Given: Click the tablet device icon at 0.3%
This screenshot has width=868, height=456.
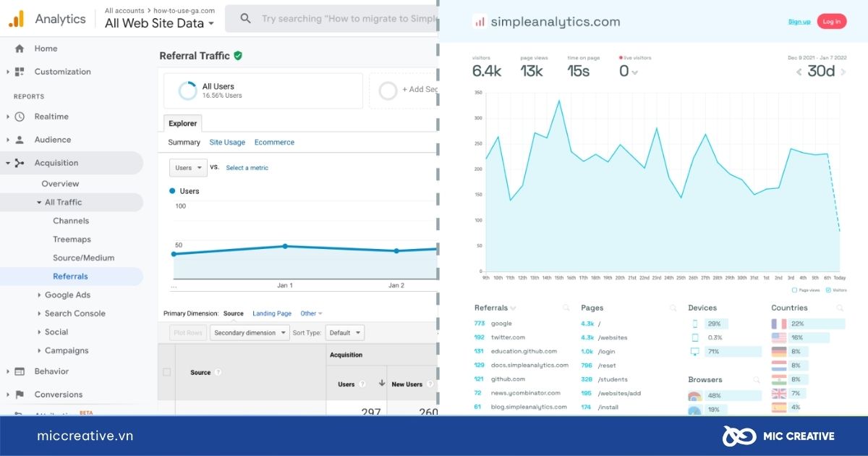Looking at the screenshot, I should click(695, 337).
